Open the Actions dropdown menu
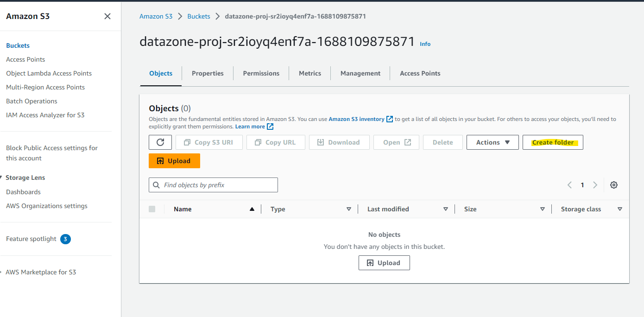 [x=492, y=142]
